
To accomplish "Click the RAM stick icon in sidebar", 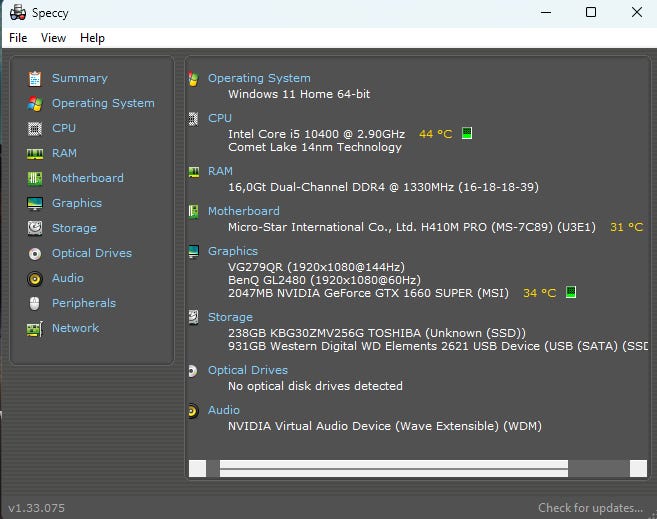I will click(35, 154).
